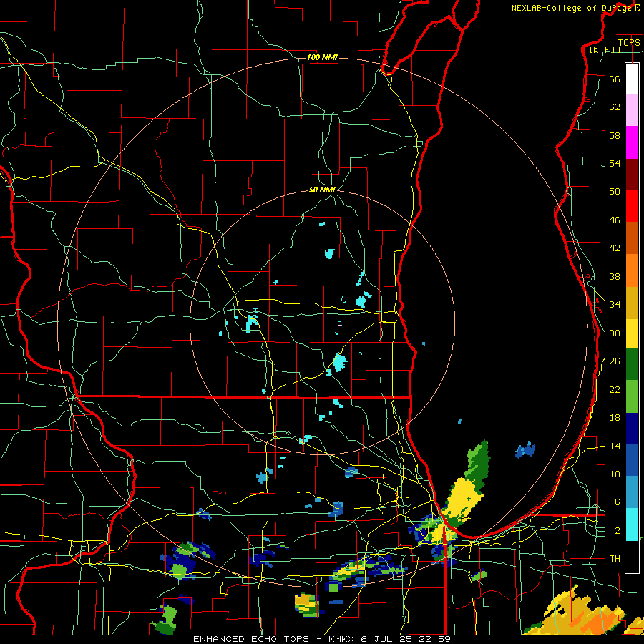644x644 pixels.
Task: Click the black TH swatch in the legend
Action: pyautogui.click(x=632, y=557)
